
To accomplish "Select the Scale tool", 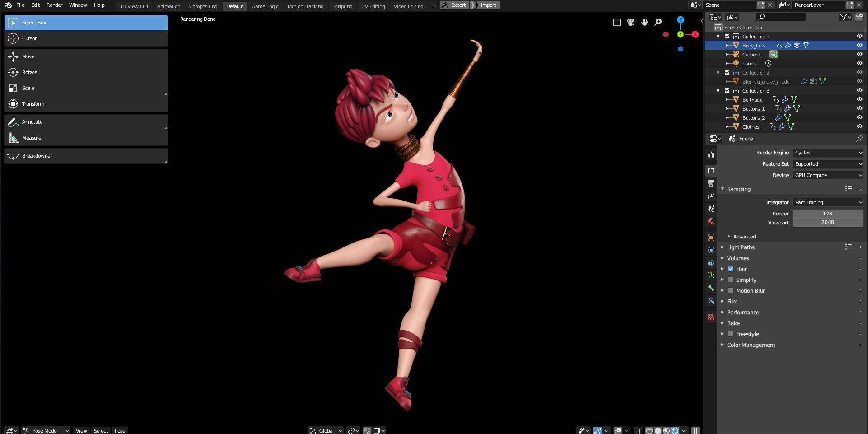I will point(86,88).
